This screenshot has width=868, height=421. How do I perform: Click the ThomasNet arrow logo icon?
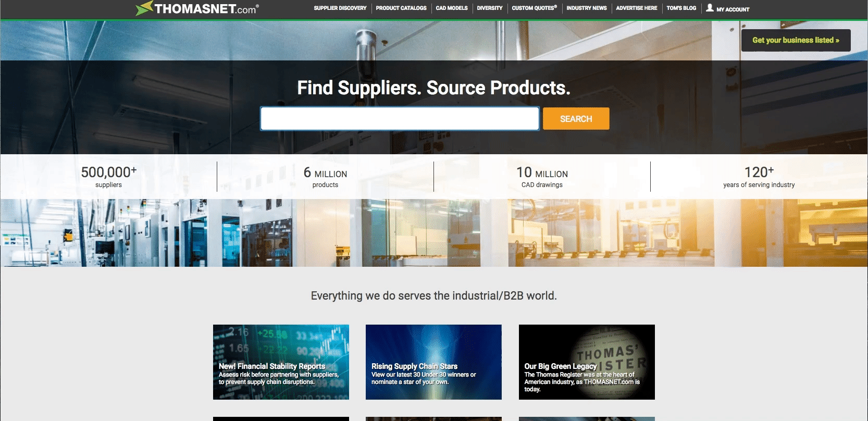(x=144, y=8)
